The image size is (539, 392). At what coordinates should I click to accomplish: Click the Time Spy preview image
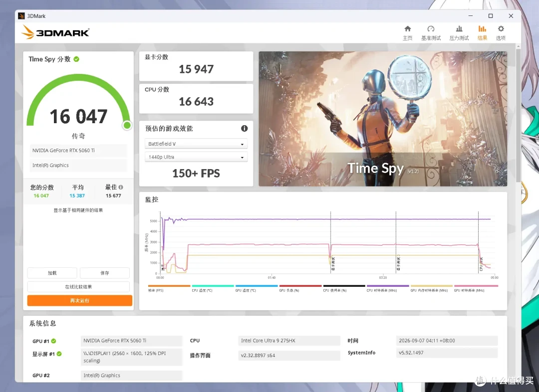383,119
